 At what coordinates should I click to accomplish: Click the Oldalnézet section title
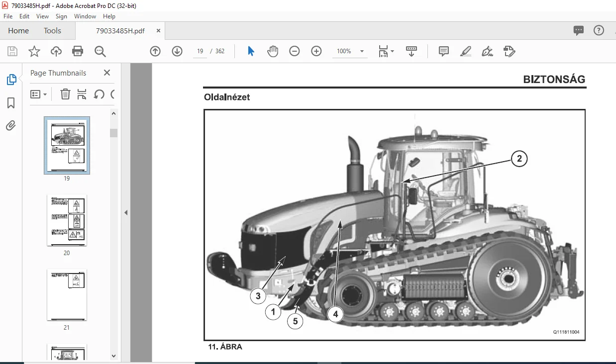pos(227,97)
